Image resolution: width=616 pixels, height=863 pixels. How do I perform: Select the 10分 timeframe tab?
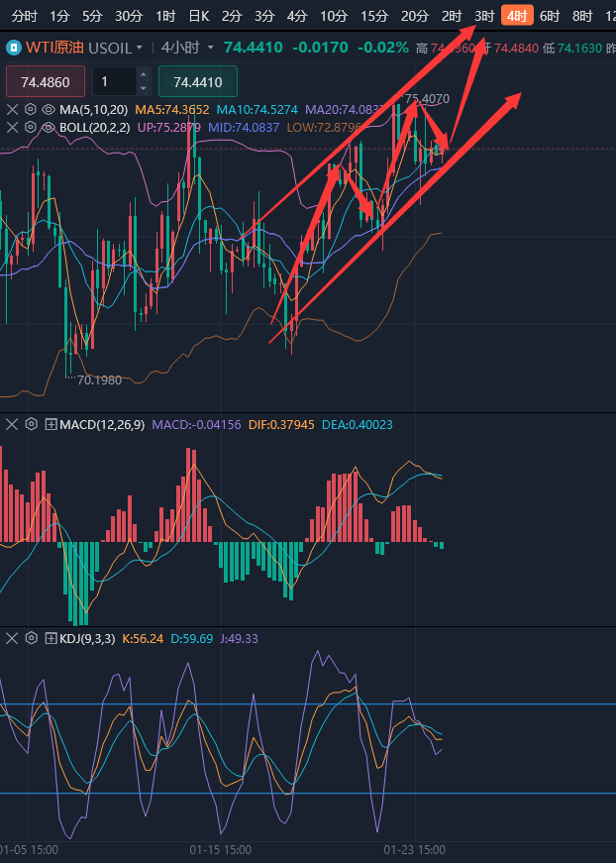(334, 17)
